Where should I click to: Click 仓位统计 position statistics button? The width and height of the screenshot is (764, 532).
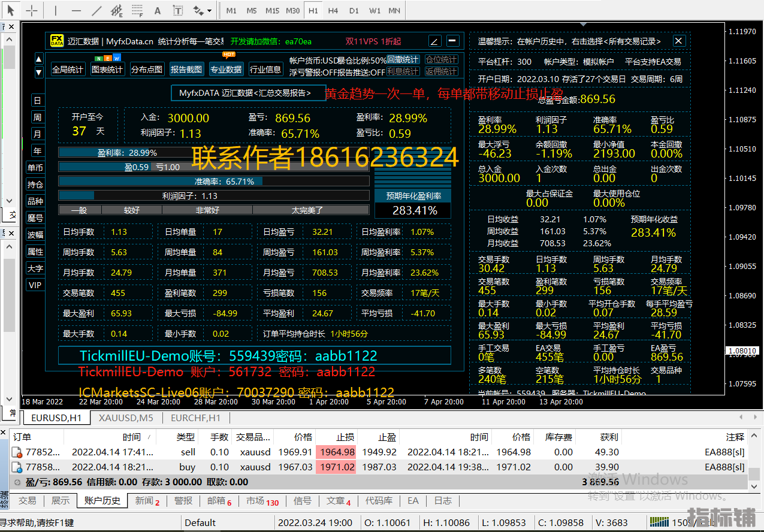coord(441,59)
